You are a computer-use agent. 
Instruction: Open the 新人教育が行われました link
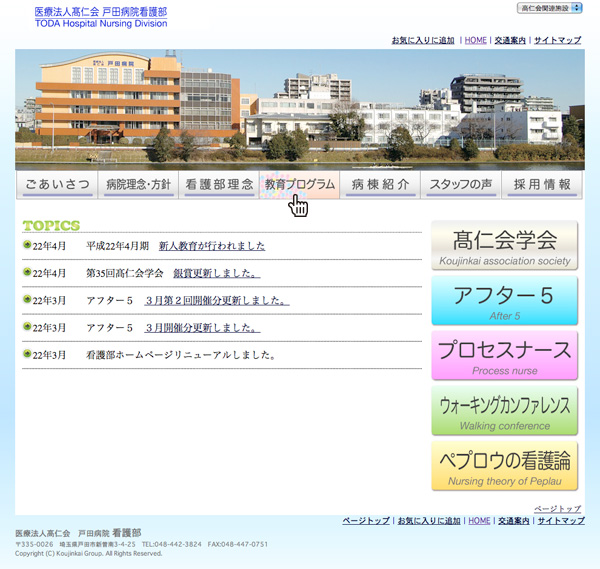click(212, 246)
